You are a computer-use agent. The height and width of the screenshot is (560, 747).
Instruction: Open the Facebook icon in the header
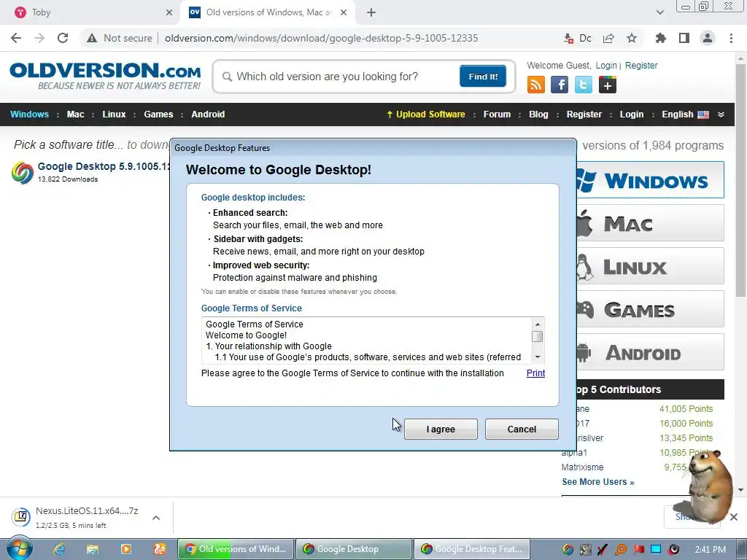560,85
